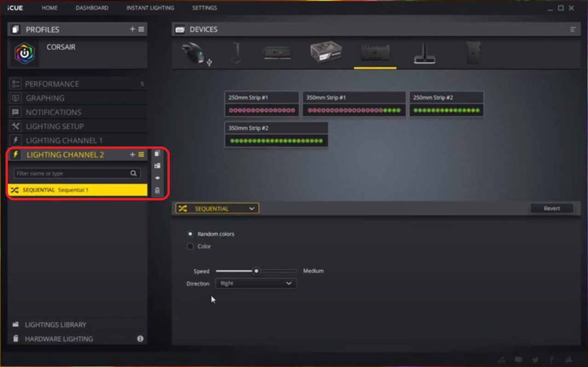
Task: Open the Instant Lighting menu tab
Action: click(x=150, y=8)
